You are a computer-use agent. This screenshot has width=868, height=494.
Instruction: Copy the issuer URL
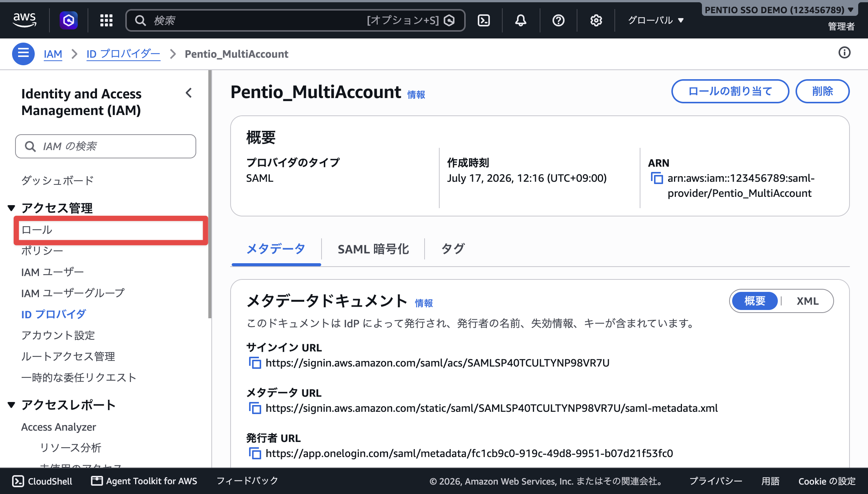[x=255, y=453]
